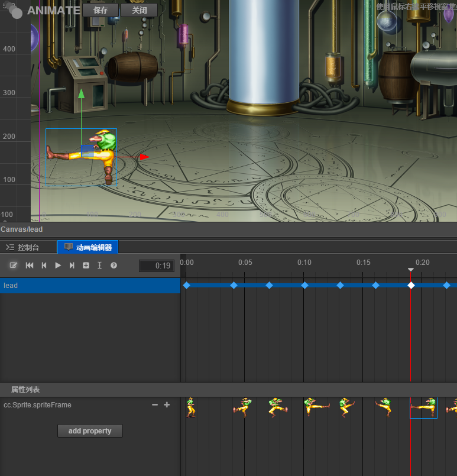Toggle animation edit/record mode icon
Viewport: 457px width, 476px height.
point(13,265)
